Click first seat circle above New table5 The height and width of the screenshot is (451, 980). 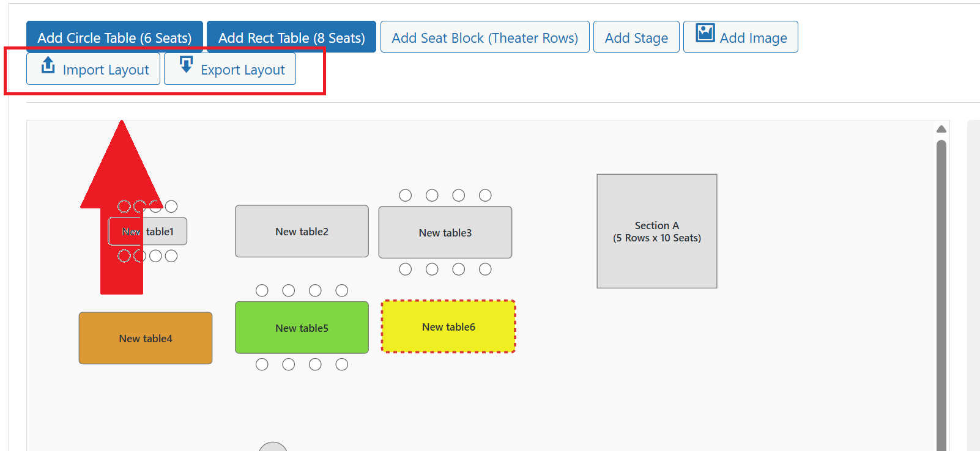(262, 291)
